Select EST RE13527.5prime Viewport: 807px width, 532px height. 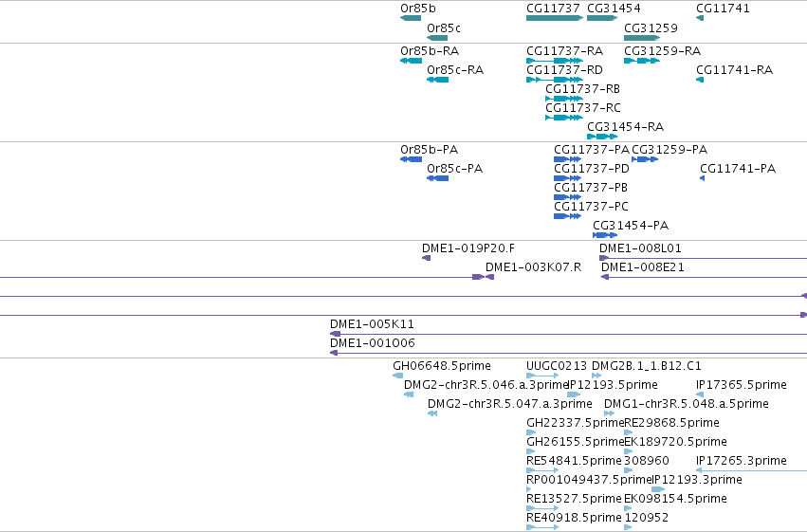pyautogui.click(x=542, y=508)
